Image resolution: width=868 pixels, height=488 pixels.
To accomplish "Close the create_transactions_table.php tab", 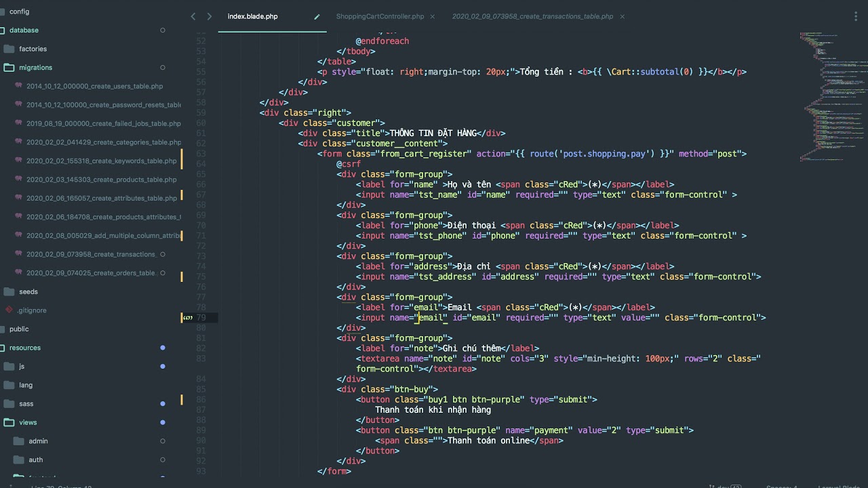I will pos(622,16).
